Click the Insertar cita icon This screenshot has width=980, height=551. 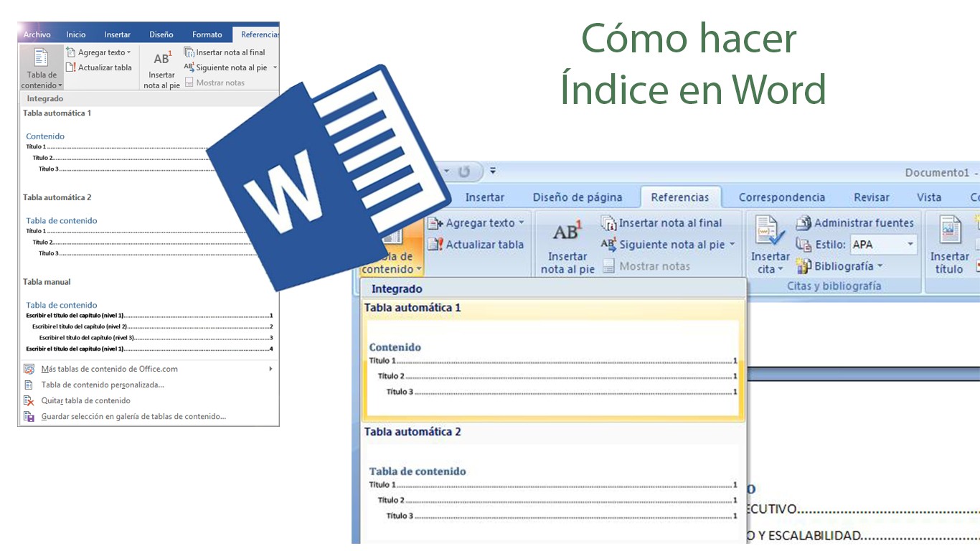tap(770, 231)
